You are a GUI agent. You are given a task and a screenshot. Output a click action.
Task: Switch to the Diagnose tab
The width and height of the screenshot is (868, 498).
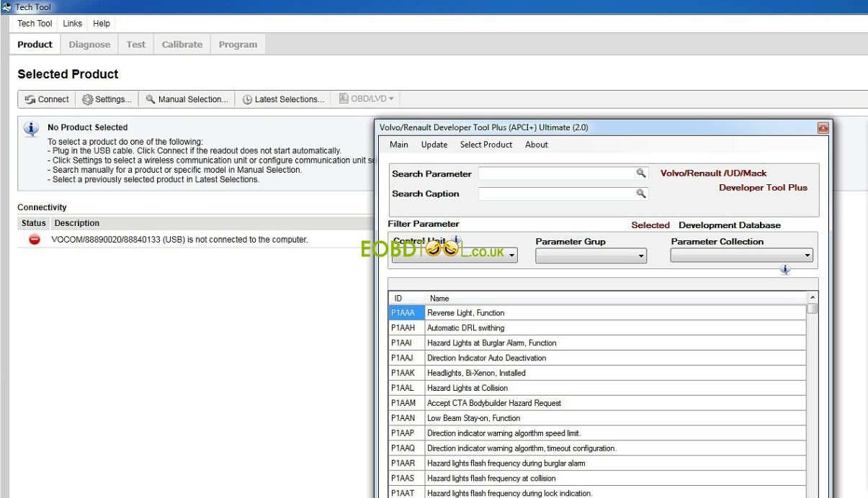89,45
